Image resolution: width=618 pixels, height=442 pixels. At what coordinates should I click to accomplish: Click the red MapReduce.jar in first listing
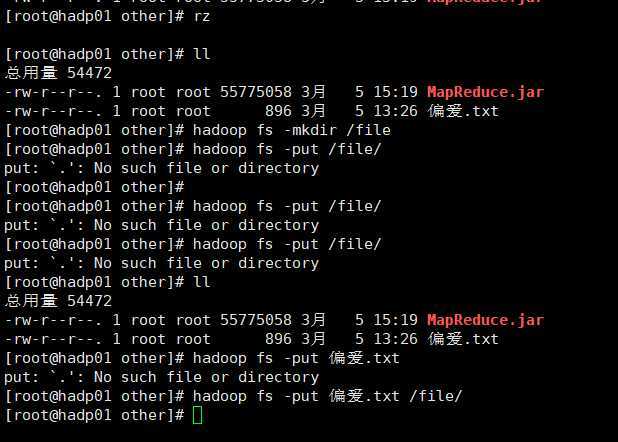click(x=485, y=92)
